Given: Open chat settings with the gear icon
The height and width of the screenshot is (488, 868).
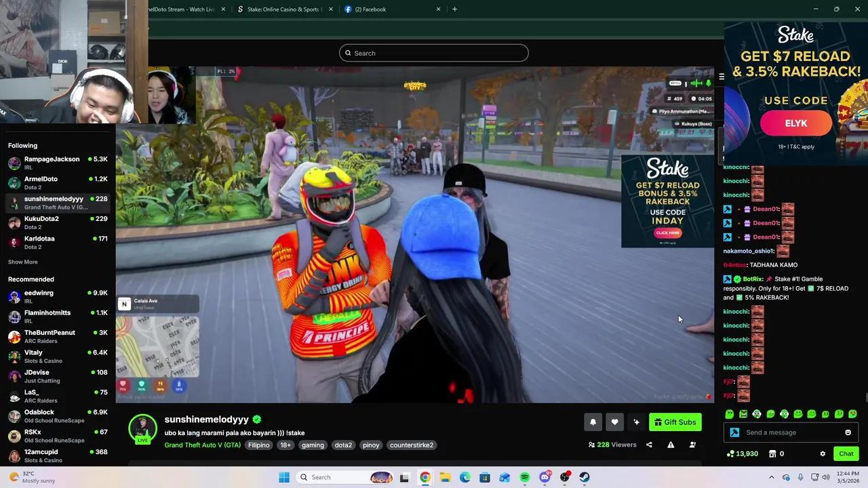Looking at the screenshot, I should click(x=822, y=453).
